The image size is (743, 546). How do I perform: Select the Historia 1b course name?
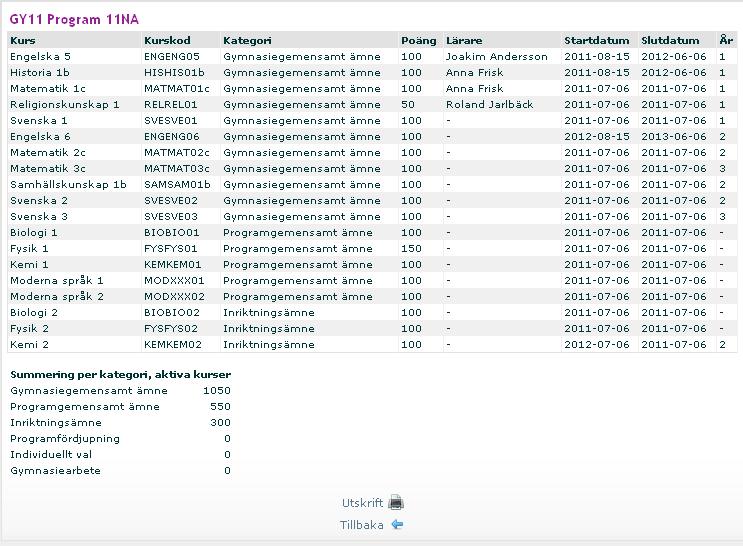click(x=40, y=73)
